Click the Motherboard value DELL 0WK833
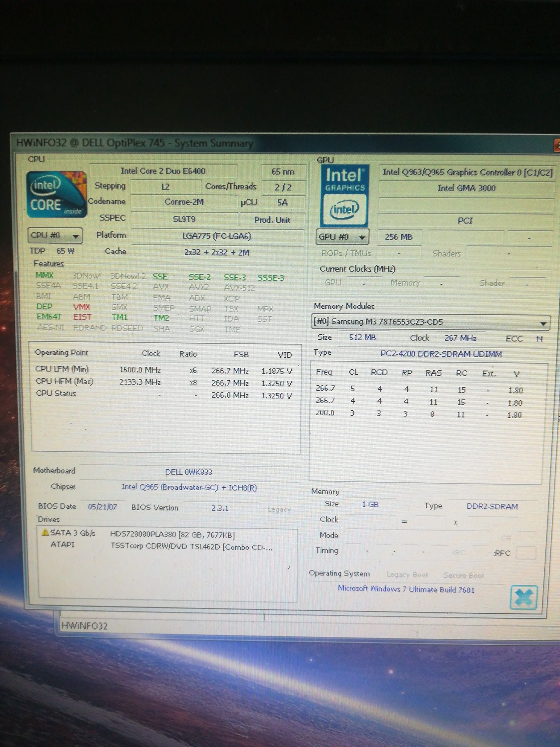The image size is (560, 747). pyautogui.click(x=189, y=472)
